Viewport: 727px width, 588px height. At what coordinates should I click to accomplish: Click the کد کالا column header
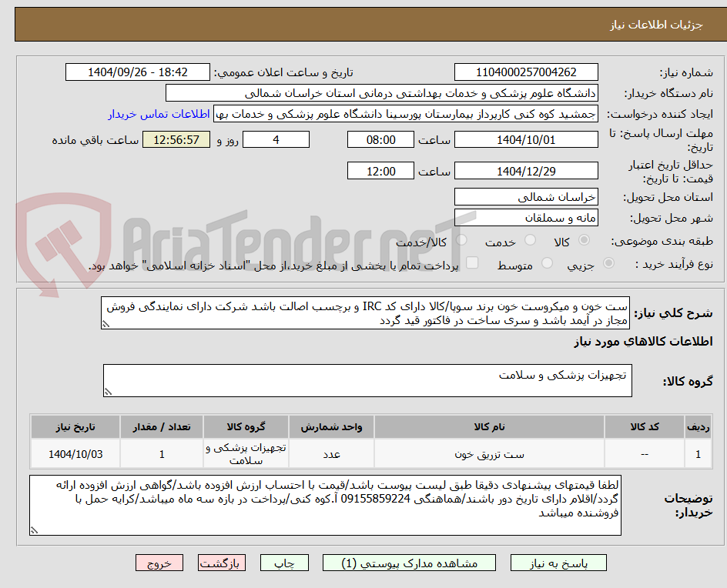tap(645, 426)
